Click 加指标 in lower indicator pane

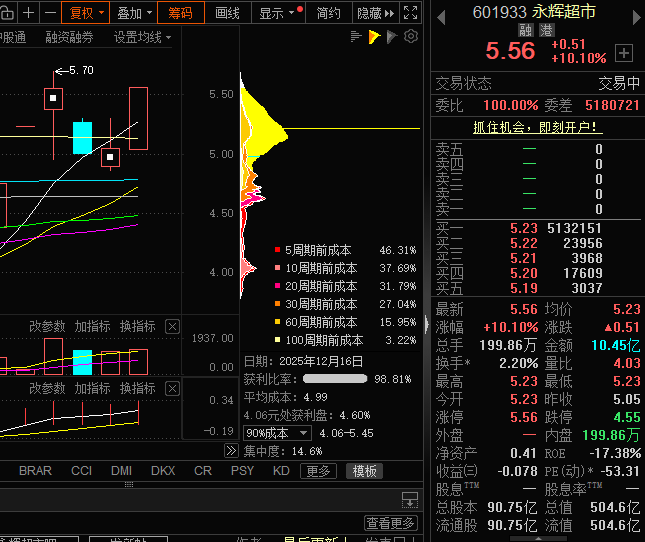[x=92, y=388]
